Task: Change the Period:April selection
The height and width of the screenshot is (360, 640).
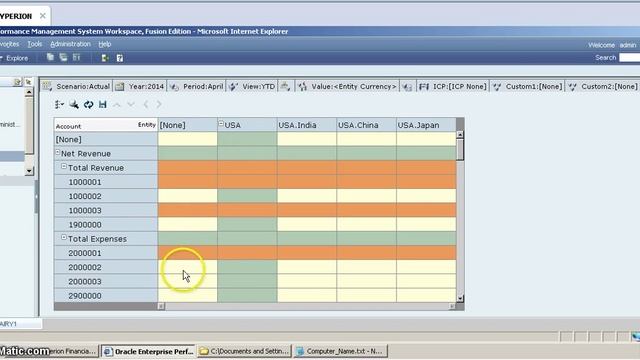Action: click(x=203, y=87)
